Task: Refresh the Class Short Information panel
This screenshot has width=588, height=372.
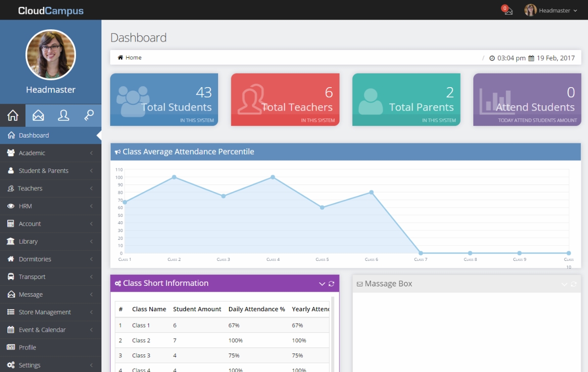Action: coord(331,284)
